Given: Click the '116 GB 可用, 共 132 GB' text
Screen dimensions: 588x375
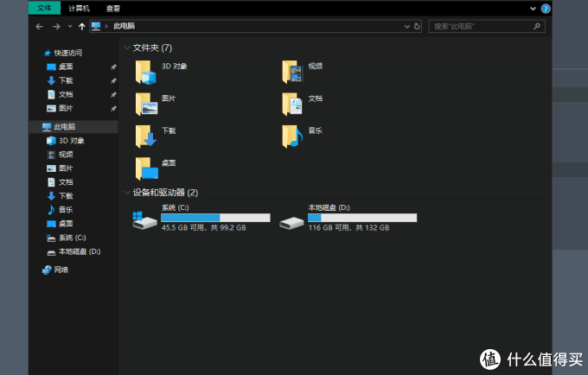Looking at the screenshot, I should (x=348, y=228).
